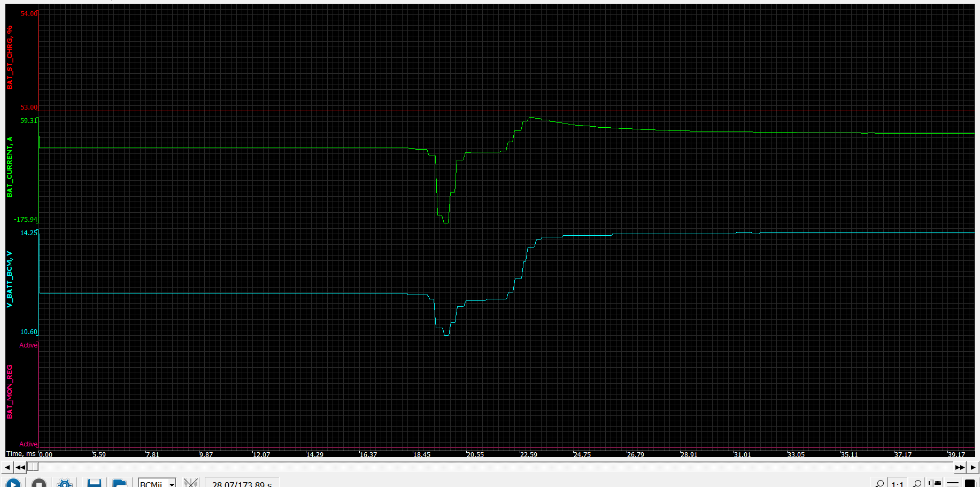Image resolution: width=980 pixels, height=487 pixels.
Task: Click the BAT_CURRENT, A axis label
Action: (x=9, y=167)
